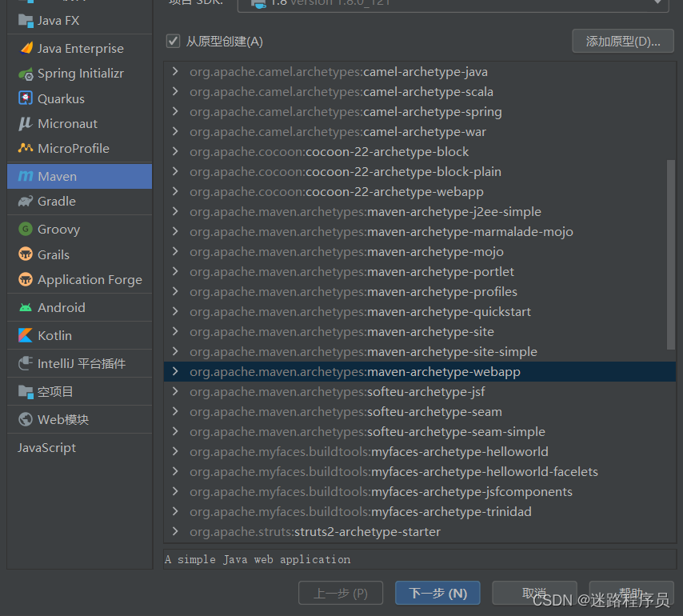Select cocoon-22-archetype-block-plain row
This screenshot has width=683, height=616.
[x=420, y=172]
